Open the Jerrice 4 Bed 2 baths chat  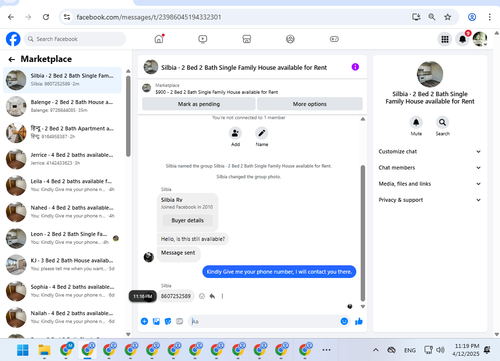[x=62, y=159]
